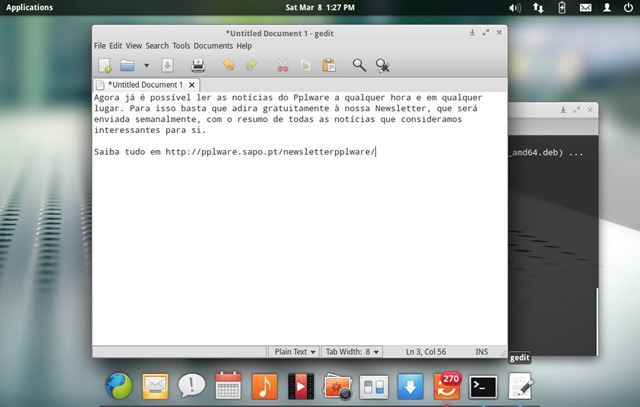This screenshot has width=640, height=407.
Task: Click the terminal window's scrollbar
Action: pos(597,322)
